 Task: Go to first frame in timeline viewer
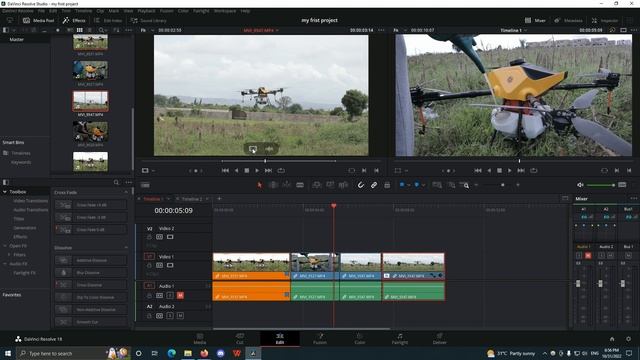[478, 171]
